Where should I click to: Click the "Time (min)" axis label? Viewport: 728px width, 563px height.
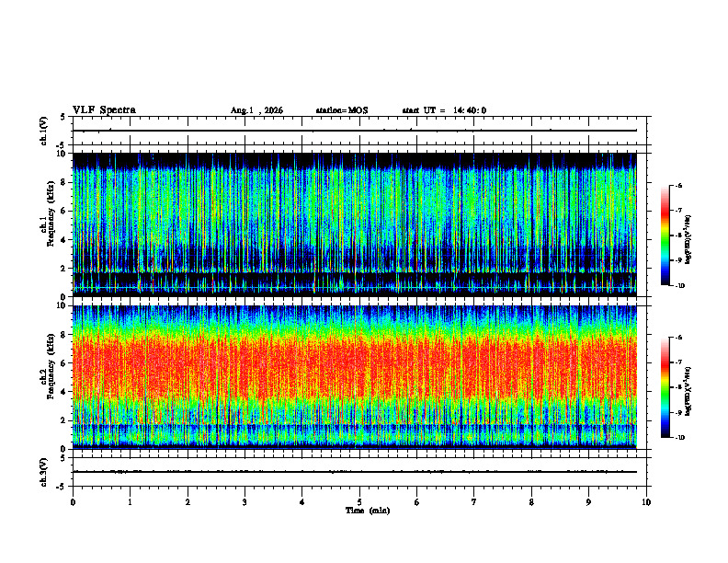[x=368, y=511]
